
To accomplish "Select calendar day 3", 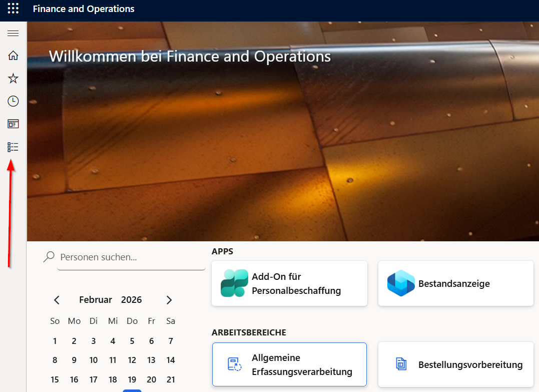I will click(x=94, y=341).
